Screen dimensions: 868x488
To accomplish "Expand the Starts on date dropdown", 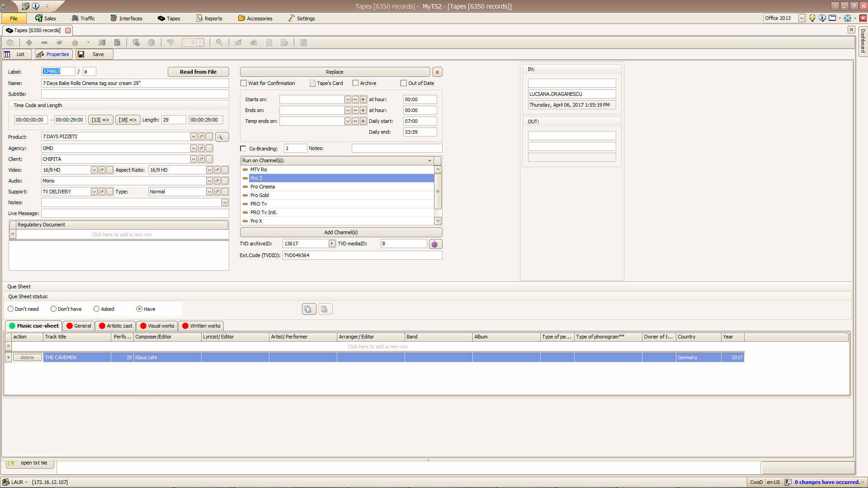I will [348, 99].
